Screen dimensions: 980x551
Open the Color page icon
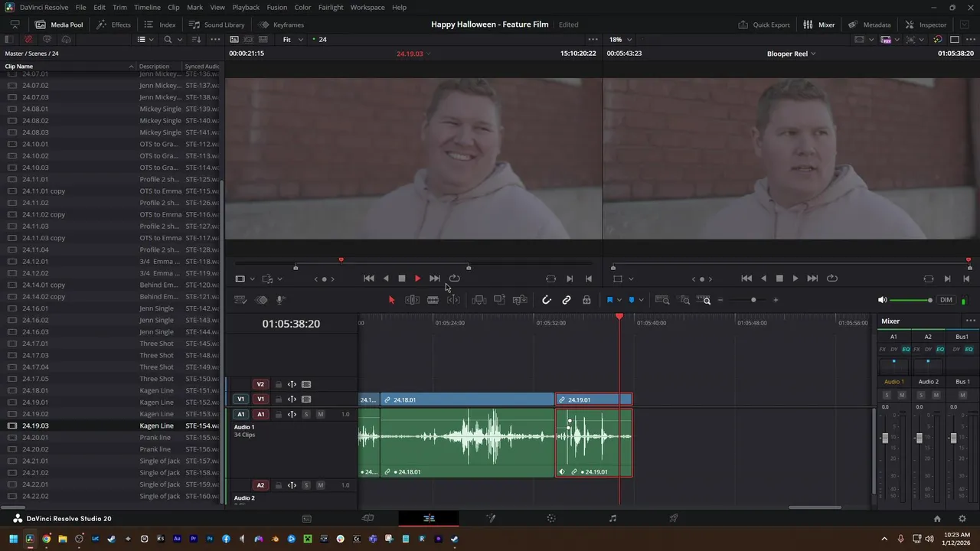click(x=551, y=518)
